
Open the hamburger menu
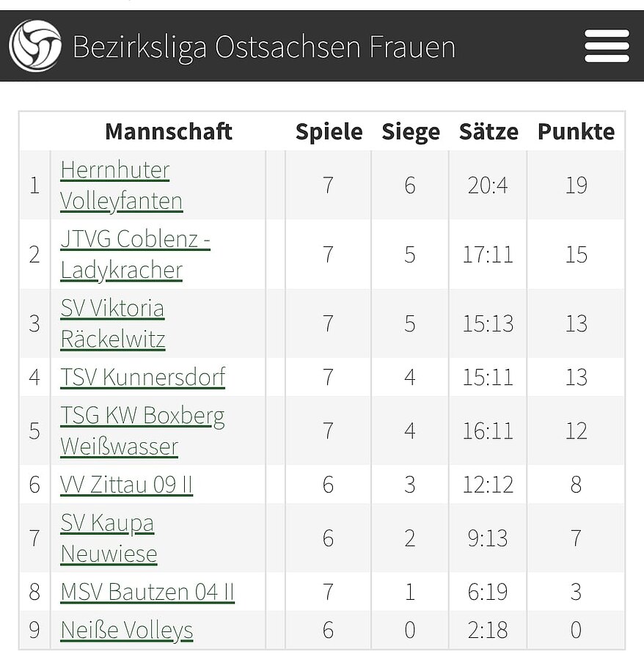[607, 46]
